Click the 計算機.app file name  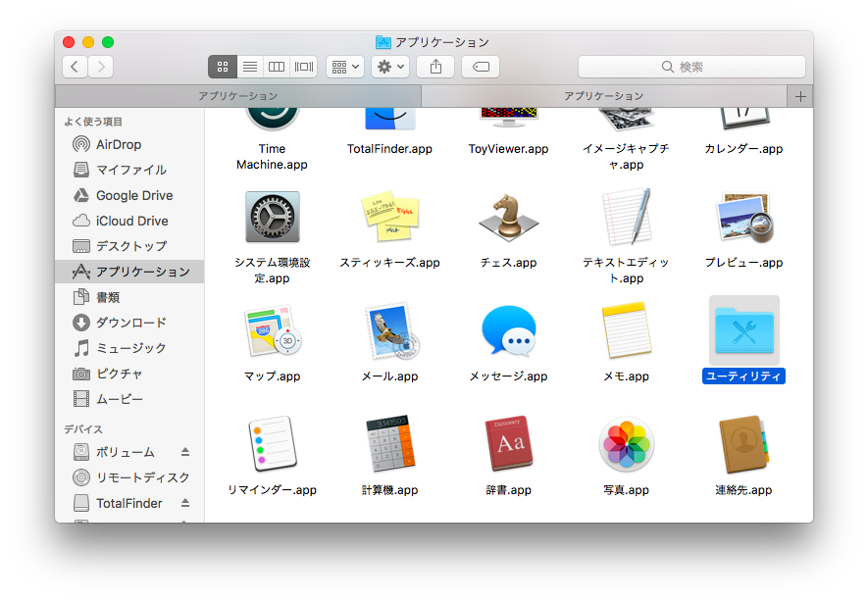click(x=389, y=490)
